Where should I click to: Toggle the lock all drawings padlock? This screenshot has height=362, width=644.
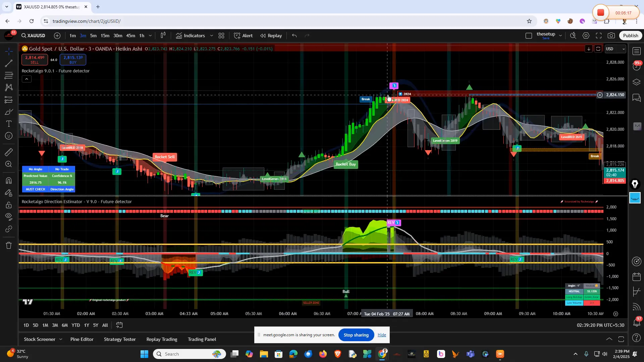click(8, 205)
